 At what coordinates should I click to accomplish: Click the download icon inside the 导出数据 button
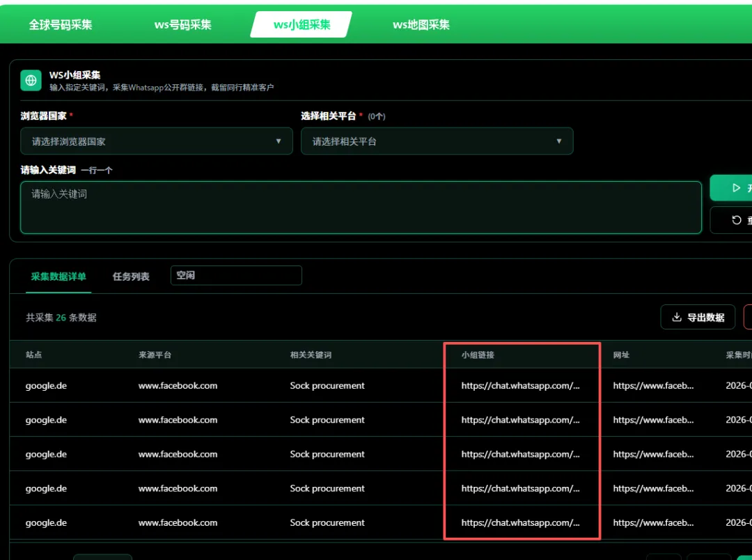point(677,317)
